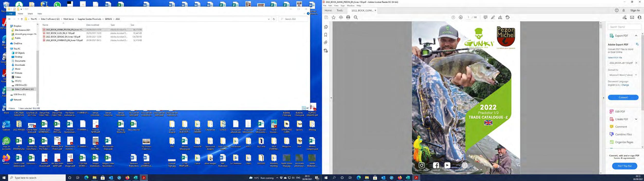Click the page number field in Acrobat

[x=468, y=17]
